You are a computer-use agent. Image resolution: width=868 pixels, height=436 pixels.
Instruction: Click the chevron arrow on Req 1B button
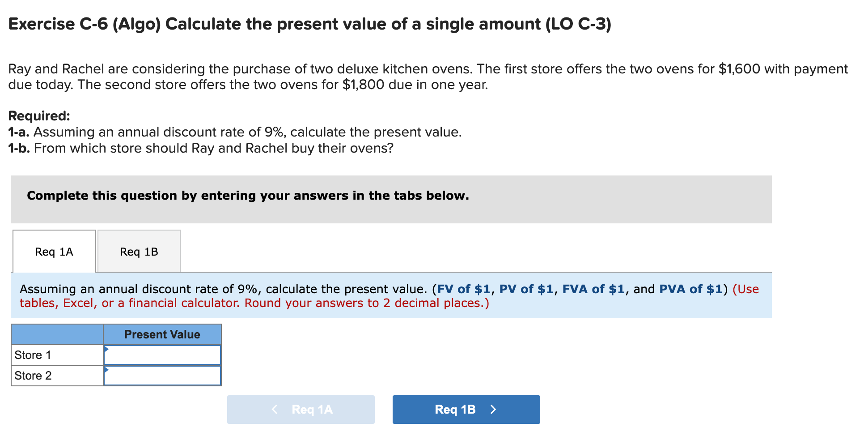pos(493,409)
